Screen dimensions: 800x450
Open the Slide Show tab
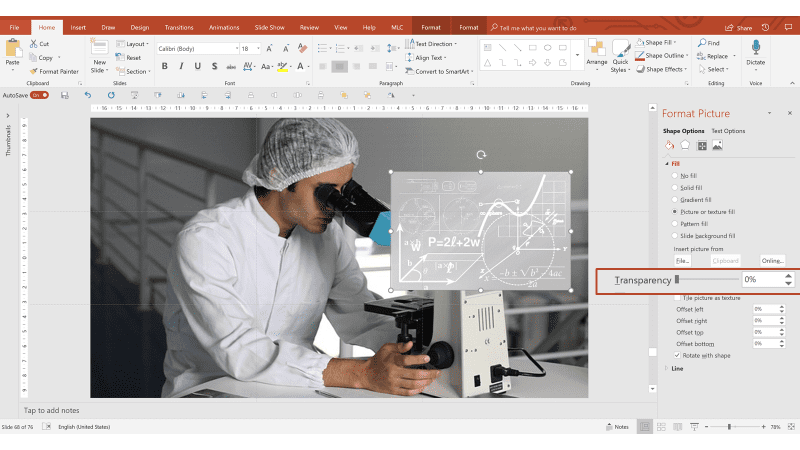pyautogui.click(x=269, y=28)
